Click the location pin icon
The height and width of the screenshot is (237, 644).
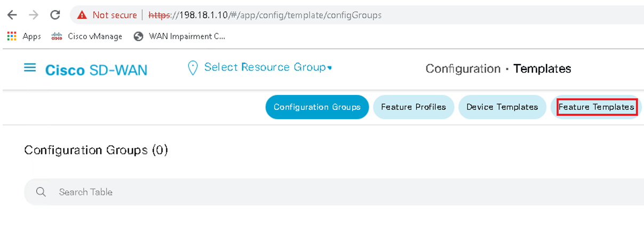(193, 68)
